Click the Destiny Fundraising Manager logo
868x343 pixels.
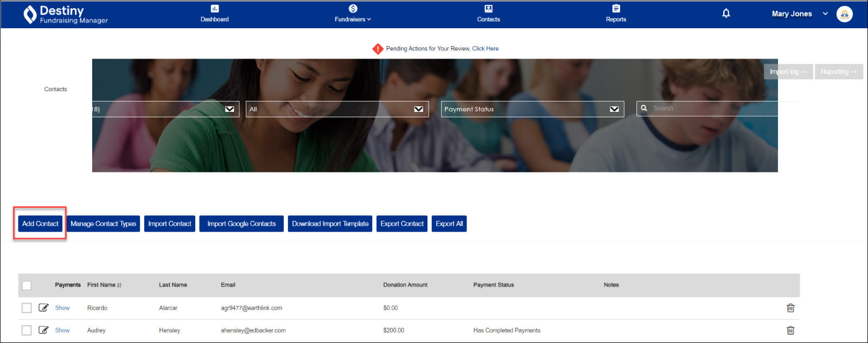pos(66,15)
